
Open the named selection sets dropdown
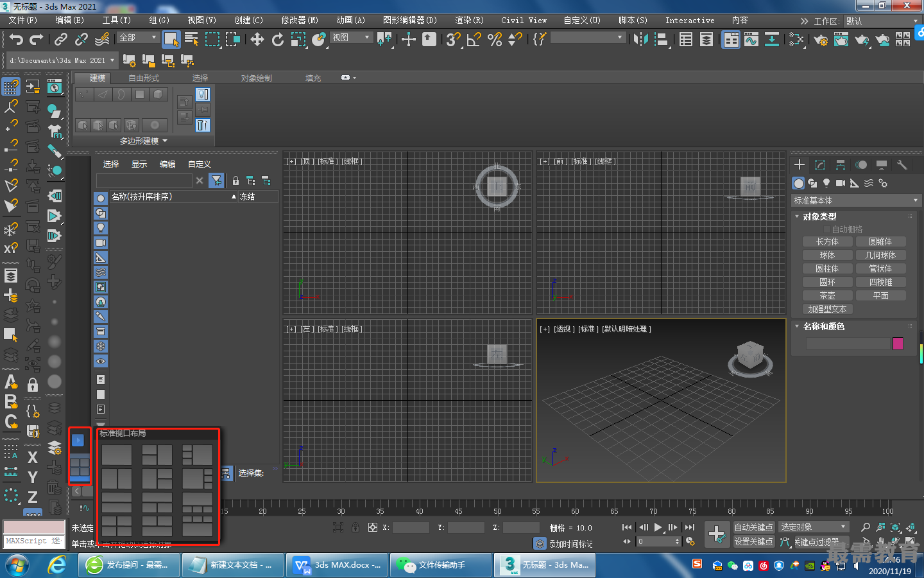[x=588, y=38]
